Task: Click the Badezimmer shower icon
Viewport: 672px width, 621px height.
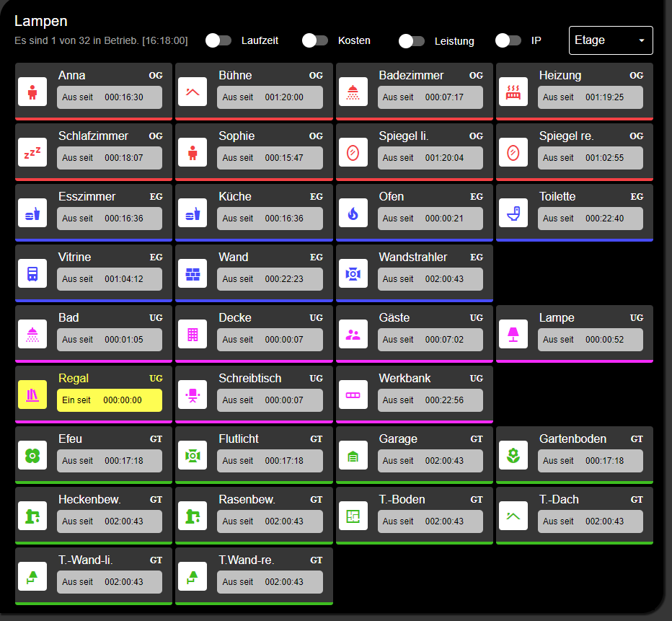Action: pyautogui.click(x=353, y=92)
